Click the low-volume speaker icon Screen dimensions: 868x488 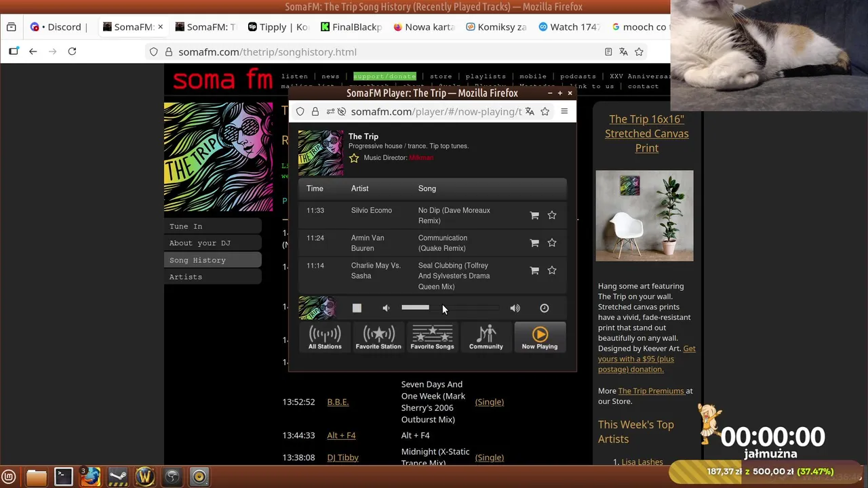tap(386, 308)
